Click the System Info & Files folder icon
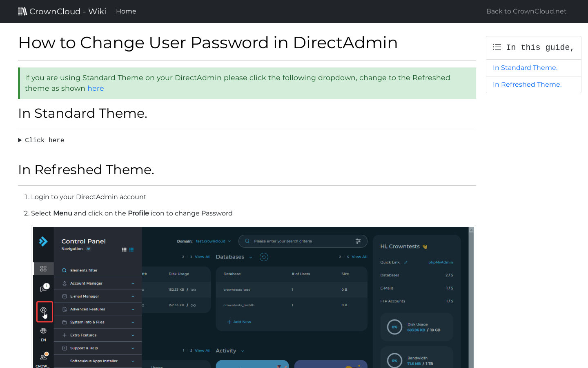The width and height of the screenshot is (588, 368). (65, 322)
